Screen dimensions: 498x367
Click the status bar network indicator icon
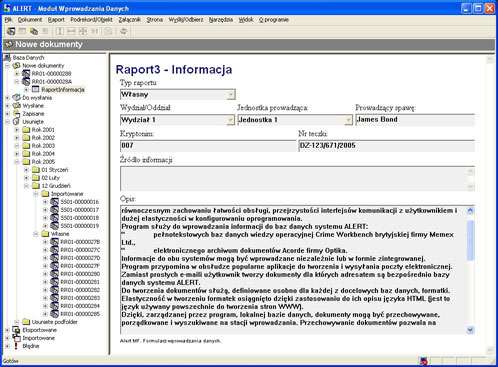coord(423,361)
